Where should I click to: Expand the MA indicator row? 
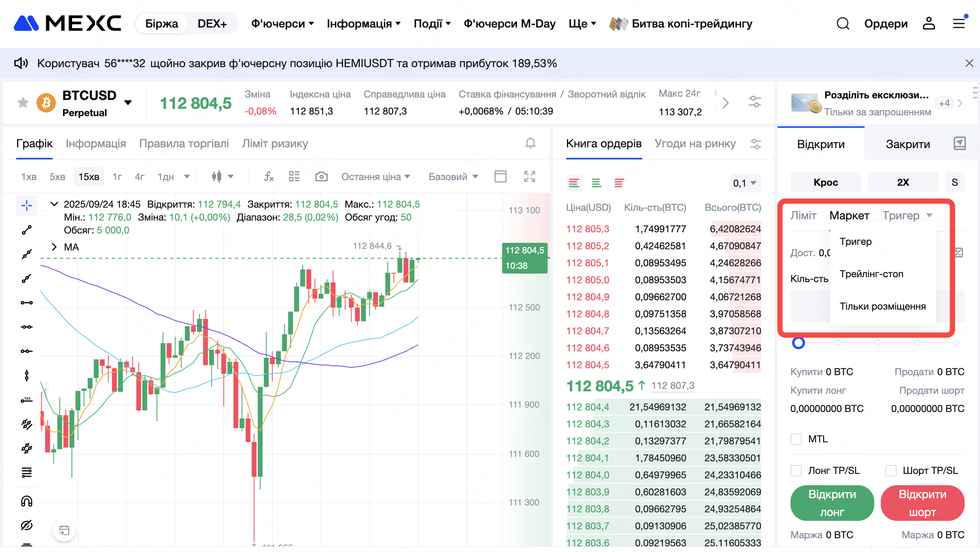click(54, 247)
